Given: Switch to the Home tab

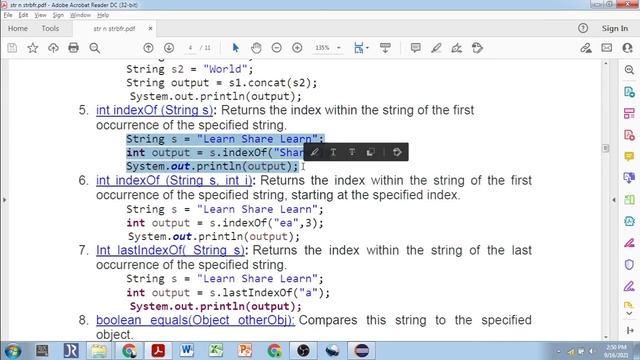Looking at the screenshot, I should tap(18, 29).
